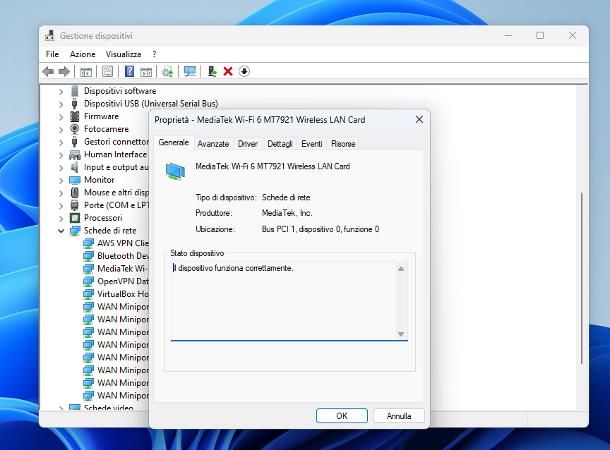Switch to the Avanzate tab
Viewport: 610px width, 450px height.
[213, 144]
